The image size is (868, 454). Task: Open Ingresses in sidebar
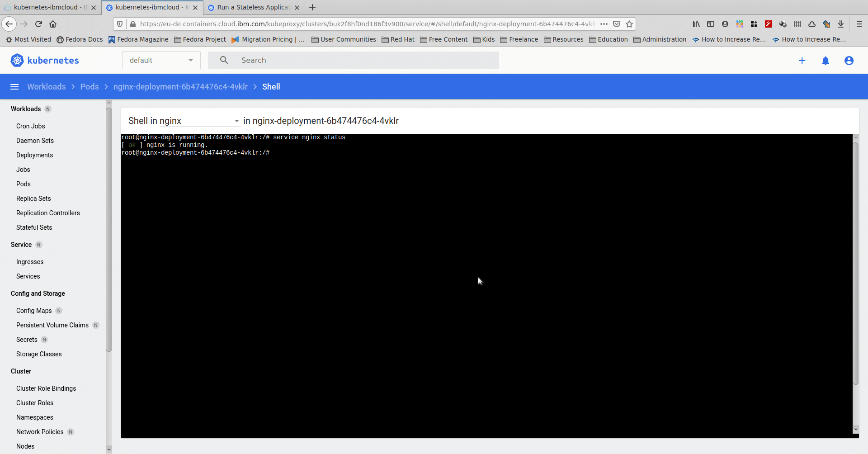click(x=30, y=262)
